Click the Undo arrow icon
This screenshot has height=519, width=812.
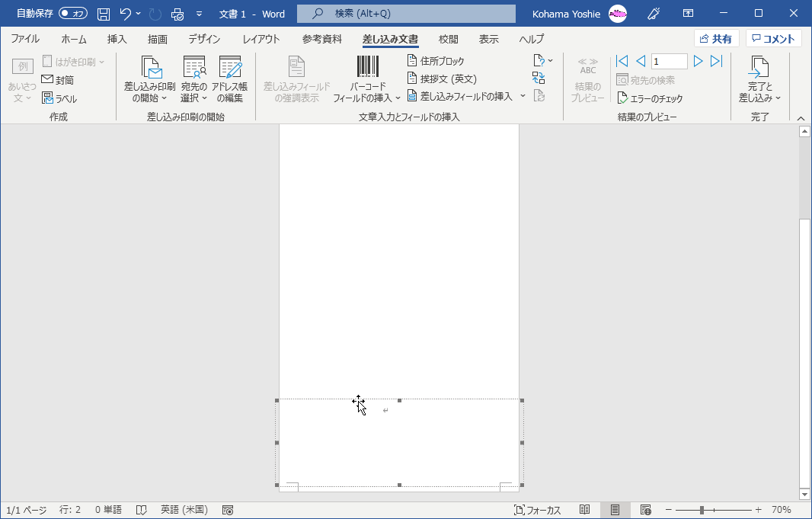click(126, 14)
